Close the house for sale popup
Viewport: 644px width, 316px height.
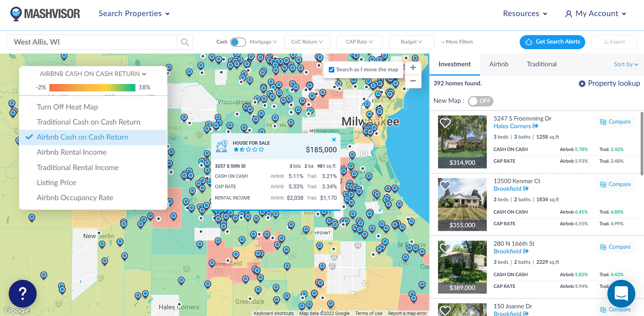coord(334,140)
